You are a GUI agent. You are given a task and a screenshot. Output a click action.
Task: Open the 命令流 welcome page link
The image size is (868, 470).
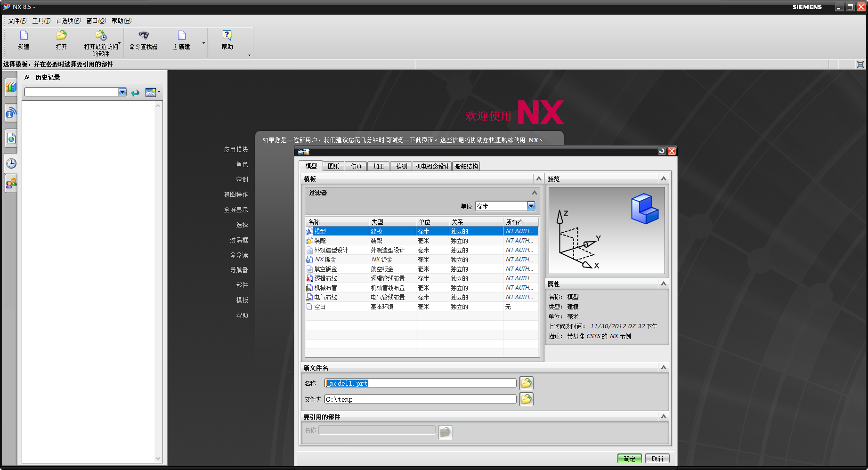pyautogui.click(x=239, y=255)
